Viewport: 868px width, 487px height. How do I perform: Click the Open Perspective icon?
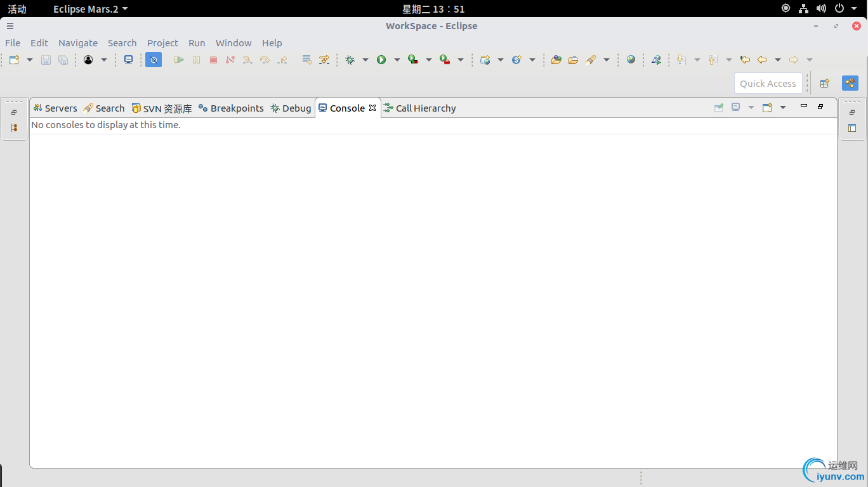pos(825,83)
